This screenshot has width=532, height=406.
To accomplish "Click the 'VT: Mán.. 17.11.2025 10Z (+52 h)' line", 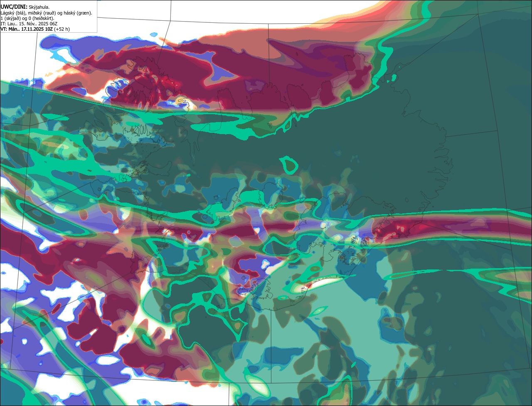I will 35,29.
